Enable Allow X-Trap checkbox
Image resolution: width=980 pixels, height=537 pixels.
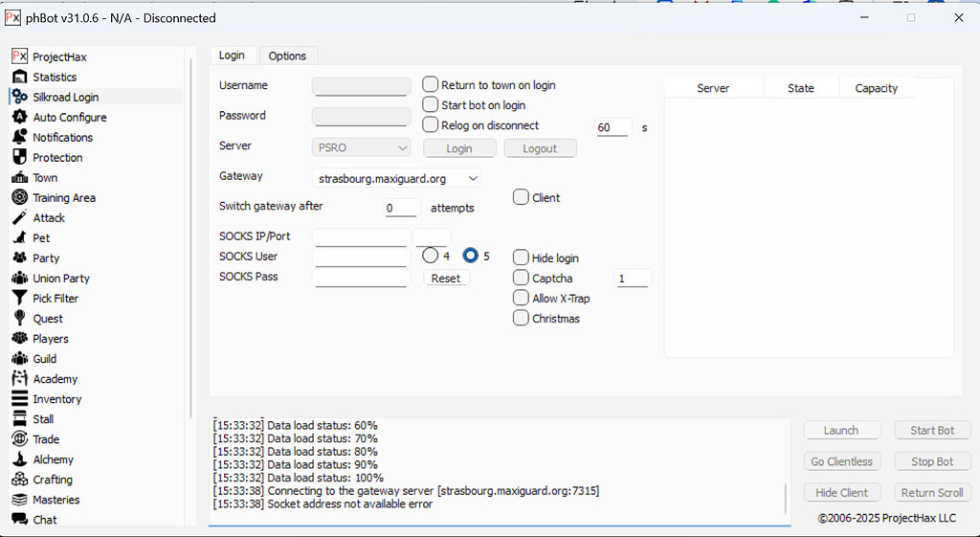click(x=521, y=298)
